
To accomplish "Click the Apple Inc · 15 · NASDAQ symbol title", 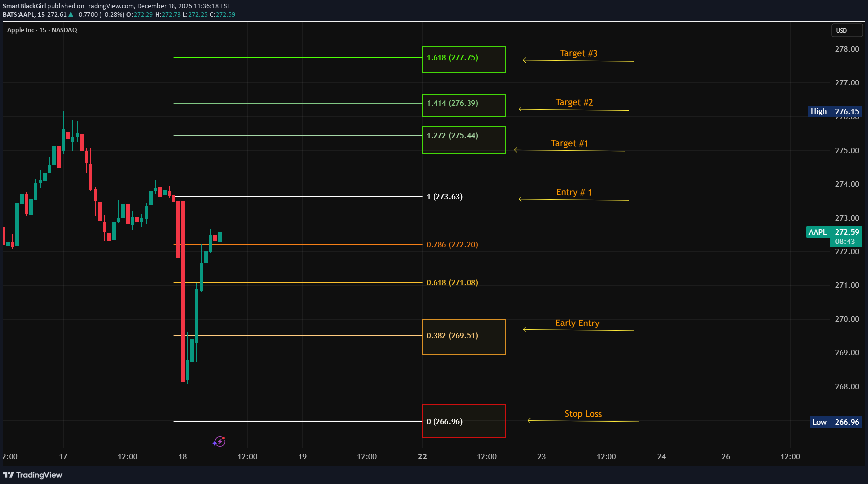I will point(42,30).
